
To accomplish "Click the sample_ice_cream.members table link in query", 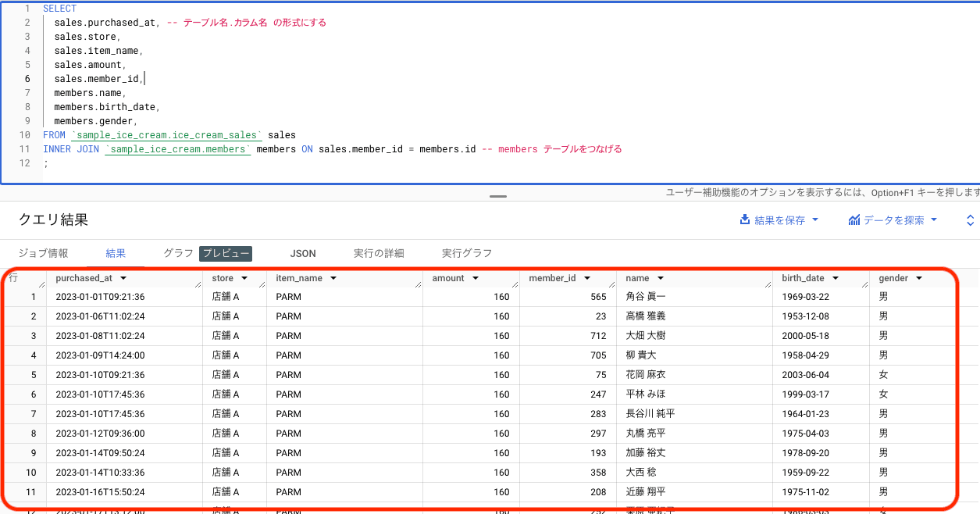I will pyautogui.click(x=177, y=148).
